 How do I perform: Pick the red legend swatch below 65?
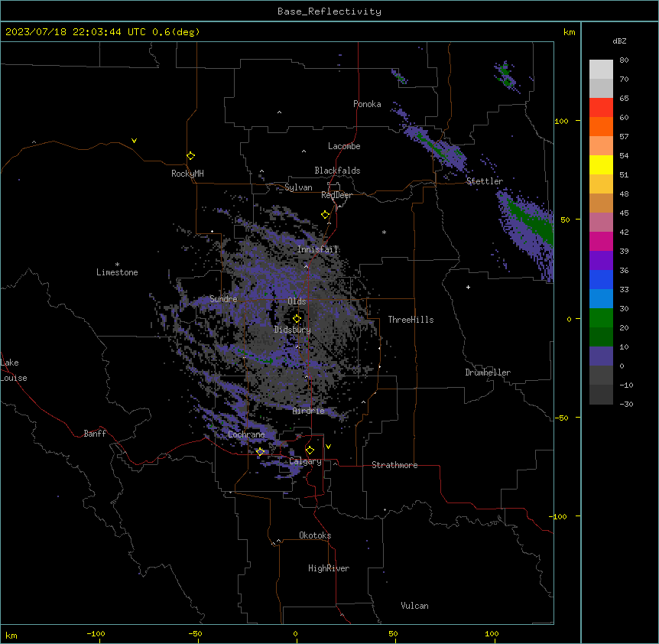click(601, 108)
